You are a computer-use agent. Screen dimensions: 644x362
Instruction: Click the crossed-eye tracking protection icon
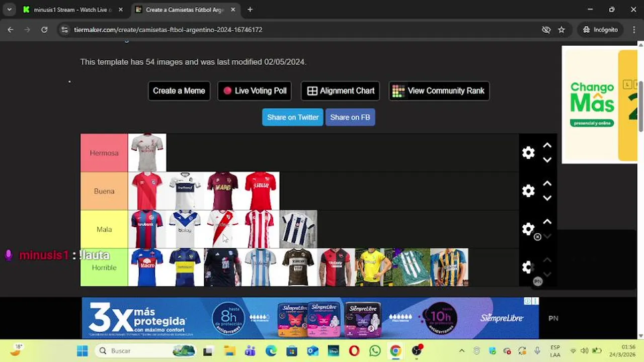(546, 30)
